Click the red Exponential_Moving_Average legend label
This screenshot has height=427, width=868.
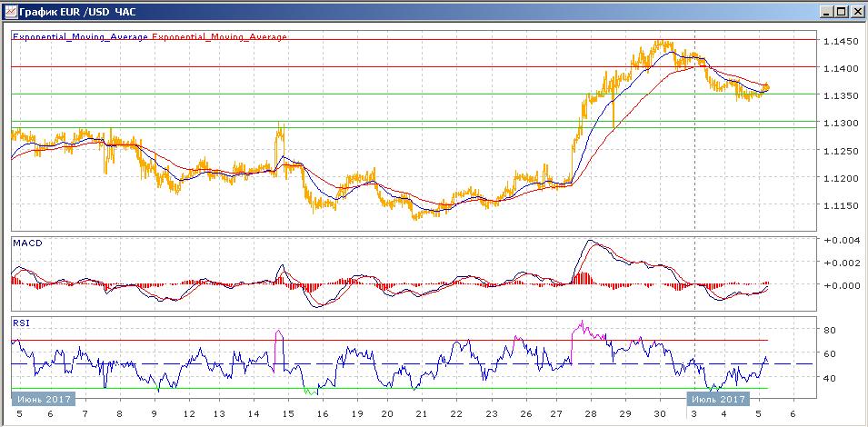point(218,37)
